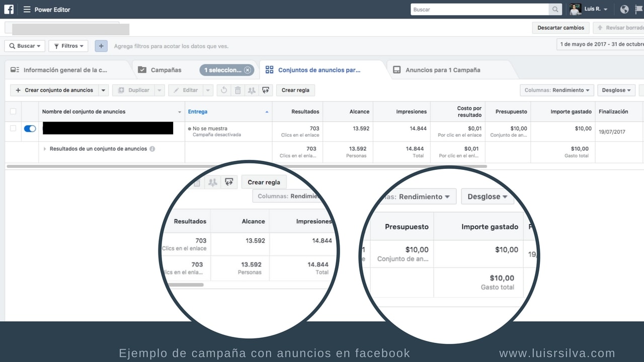Open the arrow next to Duplicar
The height and width of the screenshot is (362, 644).
pos(159,90)
